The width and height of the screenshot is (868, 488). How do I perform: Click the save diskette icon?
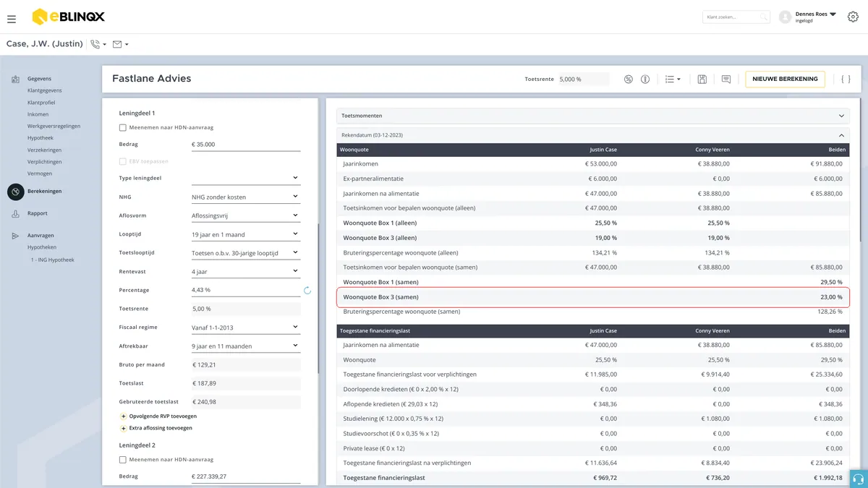tap(702, 79)
